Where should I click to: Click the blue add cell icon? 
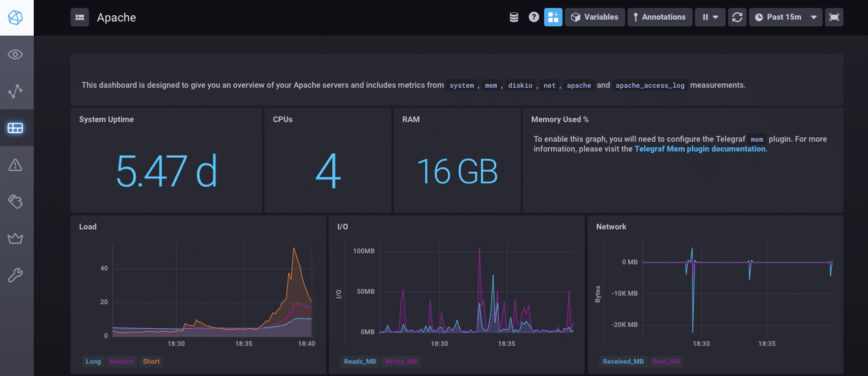[553, 17]
